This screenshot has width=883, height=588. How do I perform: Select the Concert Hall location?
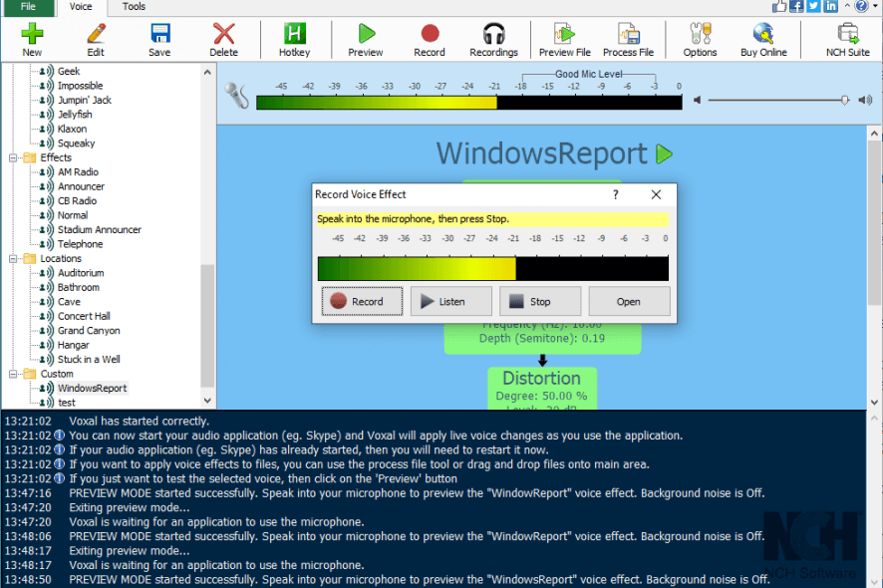pyautogui.click(x=84, y=316)
